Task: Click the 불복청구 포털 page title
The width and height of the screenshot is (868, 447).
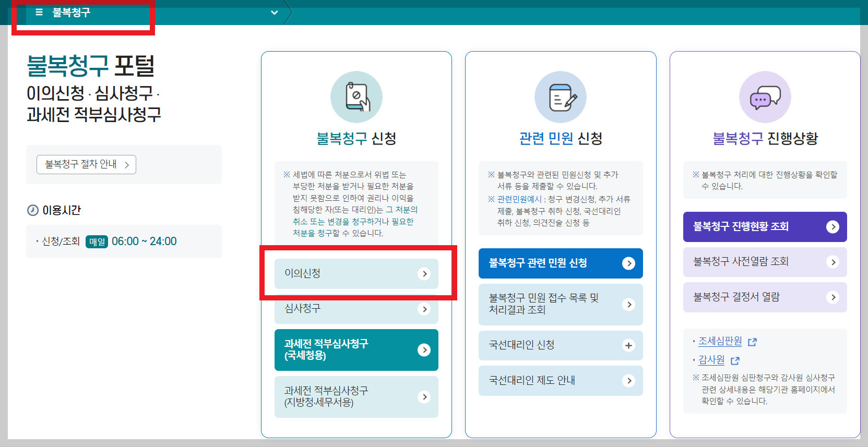Action: click(x=91, y=66)
